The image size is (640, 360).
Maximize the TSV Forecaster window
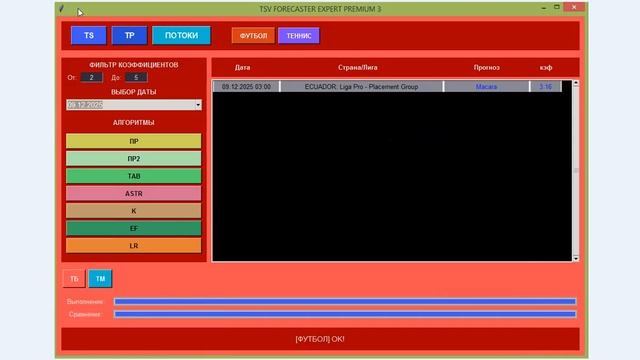click(557, 7)
